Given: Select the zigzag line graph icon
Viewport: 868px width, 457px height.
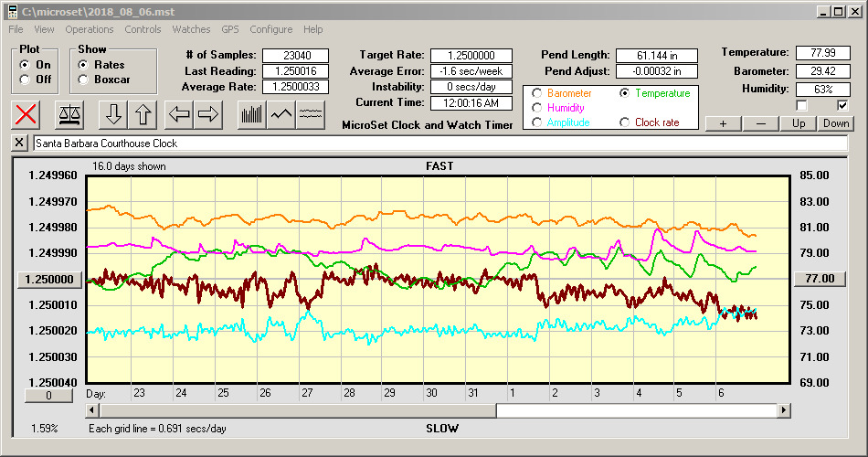Looking at the screenshot, I should [281, 114].
